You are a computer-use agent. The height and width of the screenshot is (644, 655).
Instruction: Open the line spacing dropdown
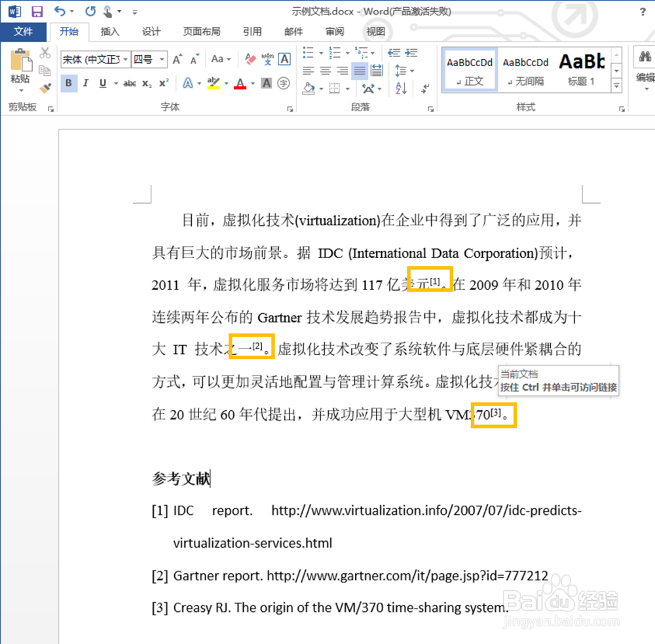(x=404, y=71)
